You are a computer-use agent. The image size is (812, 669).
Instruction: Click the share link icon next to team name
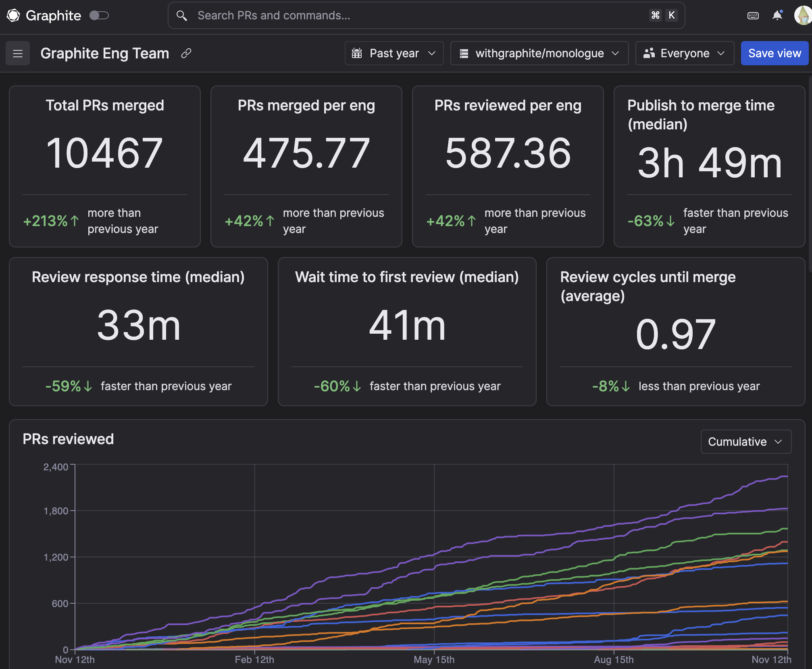[x=186, y=53]
